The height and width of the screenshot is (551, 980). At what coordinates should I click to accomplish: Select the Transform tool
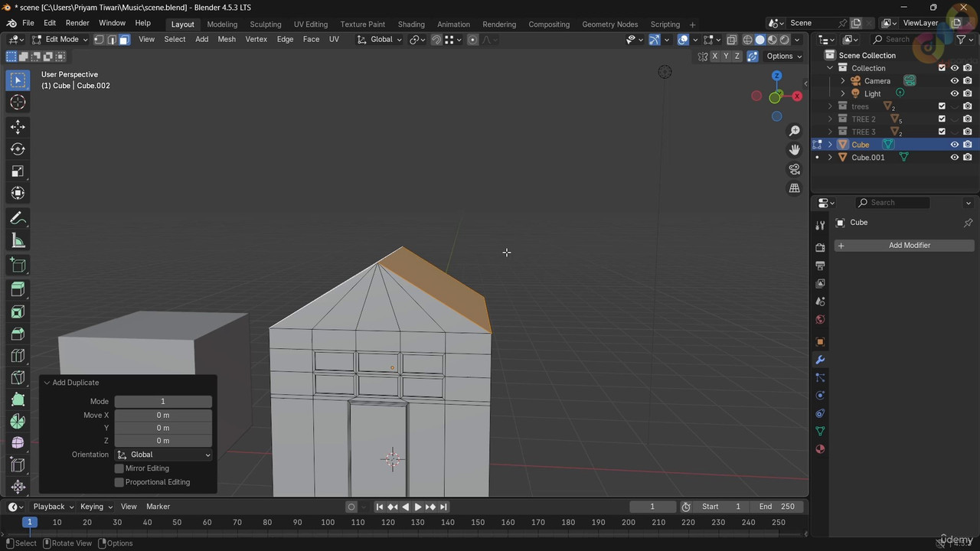(18, 194)
